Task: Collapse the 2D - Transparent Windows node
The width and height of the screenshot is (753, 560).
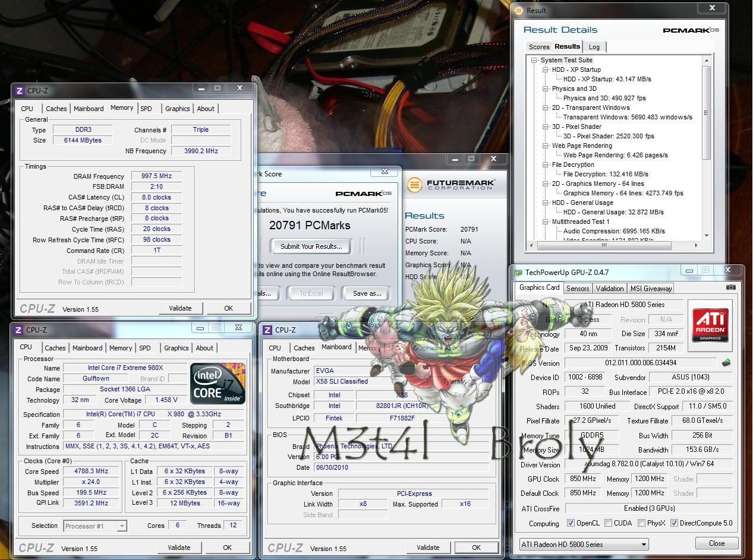Action: 546,107
